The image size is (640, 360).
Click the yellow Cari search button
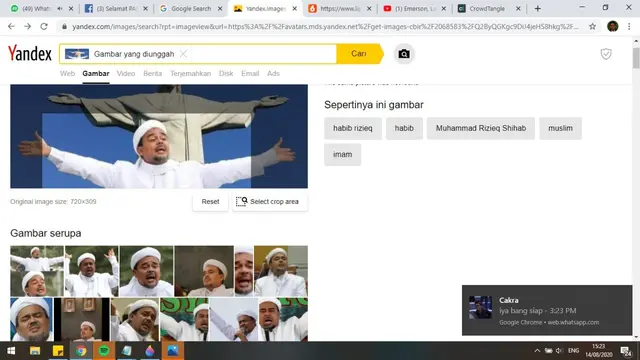click(x=359, y=54)
